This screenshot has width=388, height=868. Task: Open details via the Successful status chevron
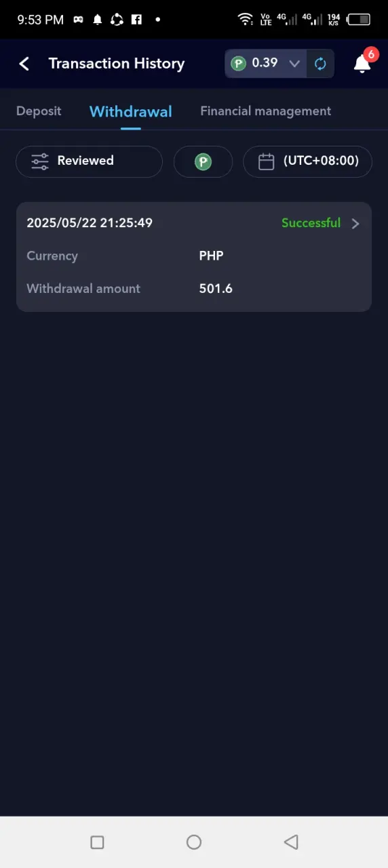[355, 223]
